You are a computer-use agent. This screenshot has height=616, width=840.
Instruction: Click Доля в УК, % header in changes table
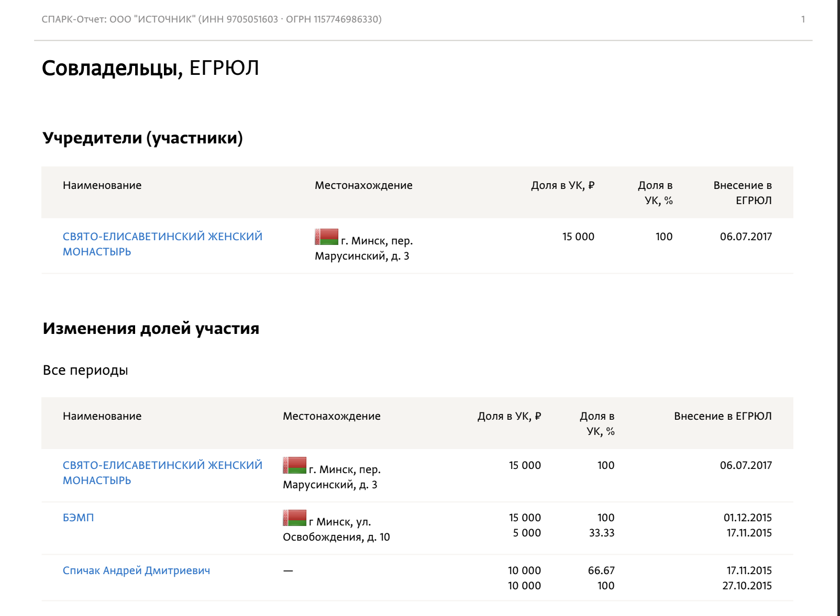pos(597,423)
